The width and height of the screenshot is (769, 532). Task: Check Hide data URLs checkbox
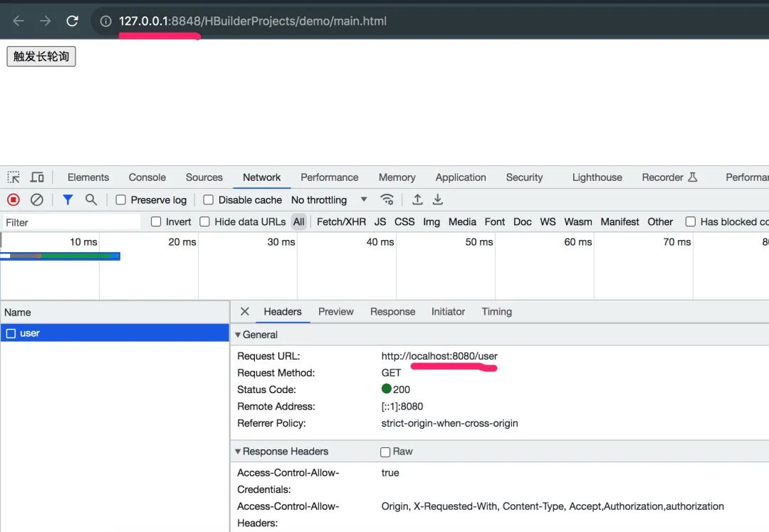click(x=204, y=221)
